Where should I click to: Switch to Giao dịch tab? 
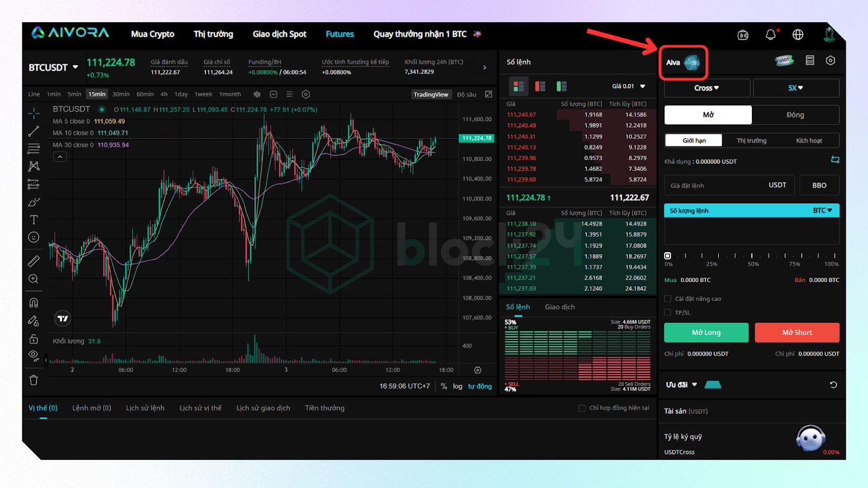[x=560, y=307]
